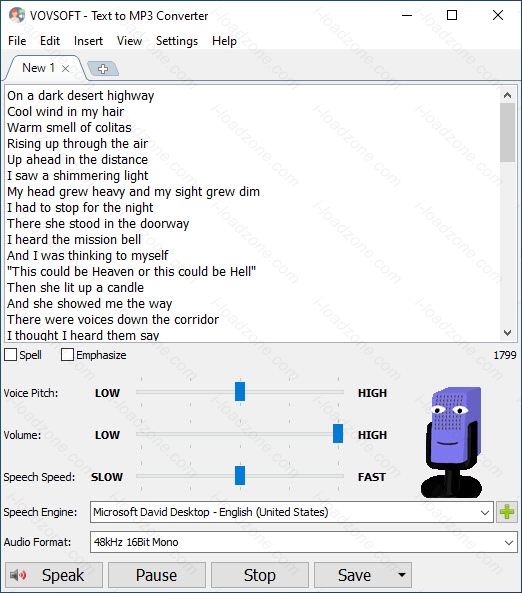522x593 pixels.
Task: Open the Insert menu
Action: [x=88, y=40]
